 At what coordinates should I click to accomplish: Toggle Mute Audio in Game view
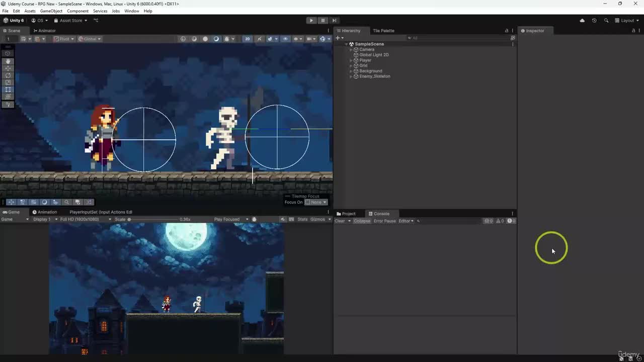coord(283,219)
